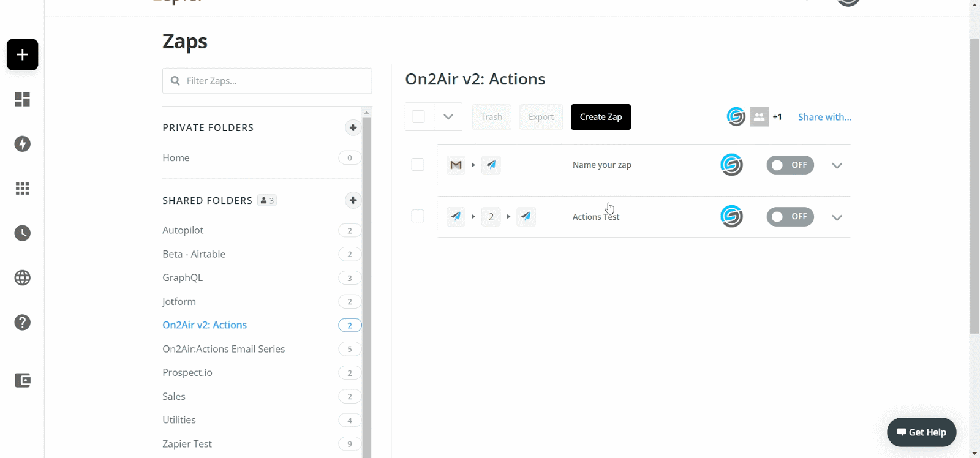This screenshot has width=980, height=458.
Task: Open Task History clock icon
Action: tap(23, 233)
